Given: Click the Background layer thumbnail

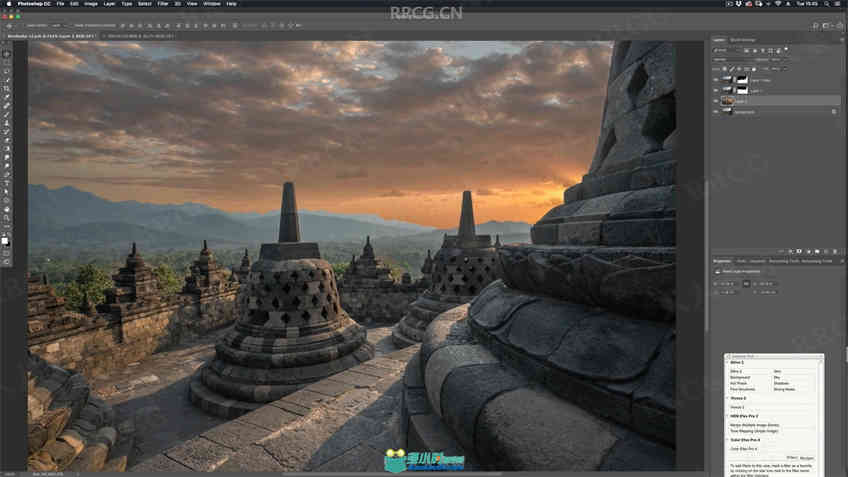Looking at the screenshot, I should pyautogui.click(x=727, y=111).
